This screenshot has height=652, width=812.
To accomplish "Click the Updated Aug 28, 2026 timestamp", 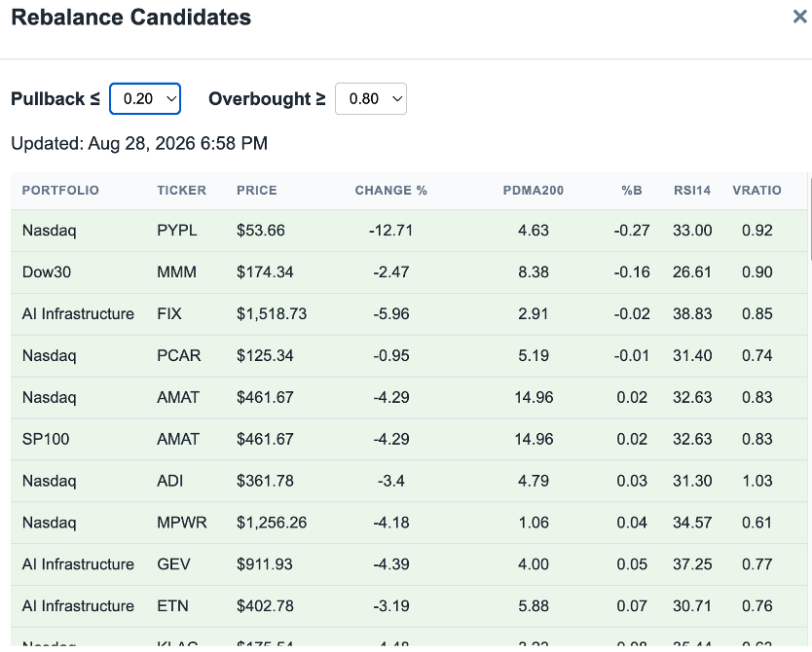I will pos(139,143).
